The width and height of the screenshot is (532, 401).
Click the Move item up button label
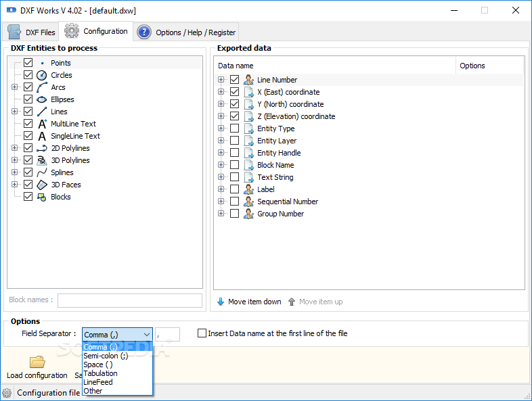click(x=321, y=302)
